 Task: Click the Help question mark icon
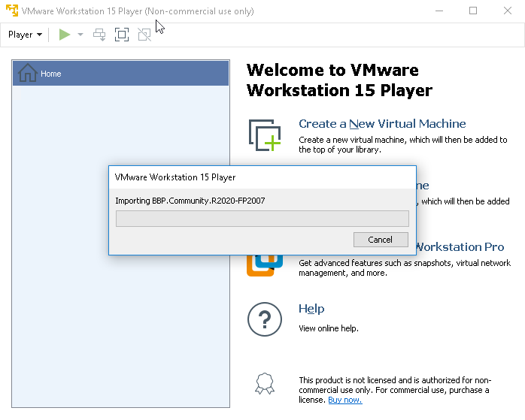click(x=265, y=319)
